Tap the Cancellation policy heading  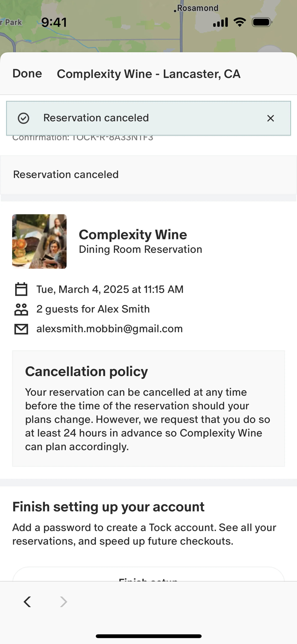(x=86, y=372)
